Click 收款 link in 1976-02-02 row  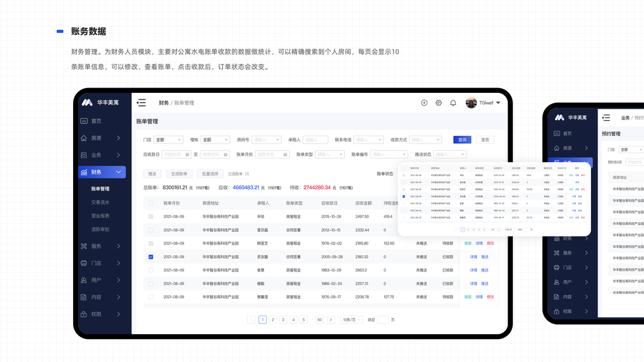tap(468, 243)
